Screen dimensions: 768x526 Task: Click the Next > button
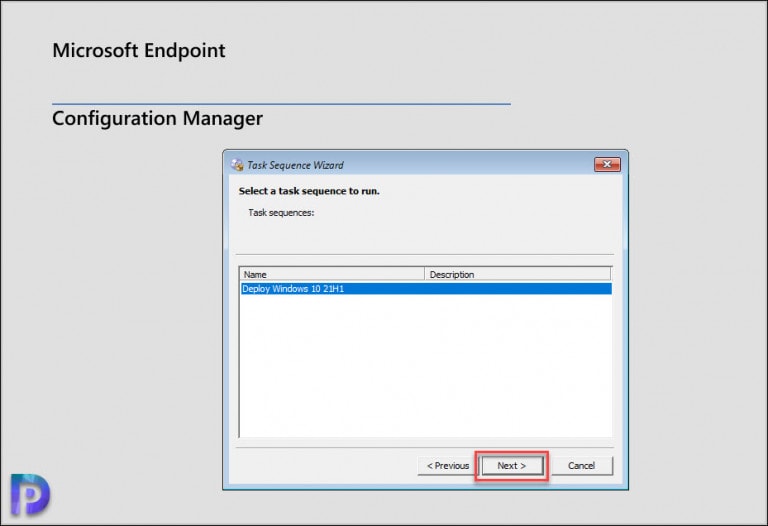point(512,466)
